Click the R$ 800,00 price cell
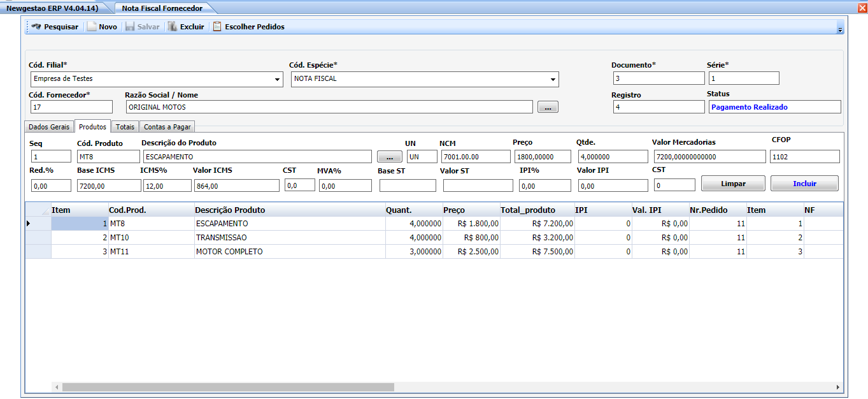868x399 pixels. click(472, 238)
